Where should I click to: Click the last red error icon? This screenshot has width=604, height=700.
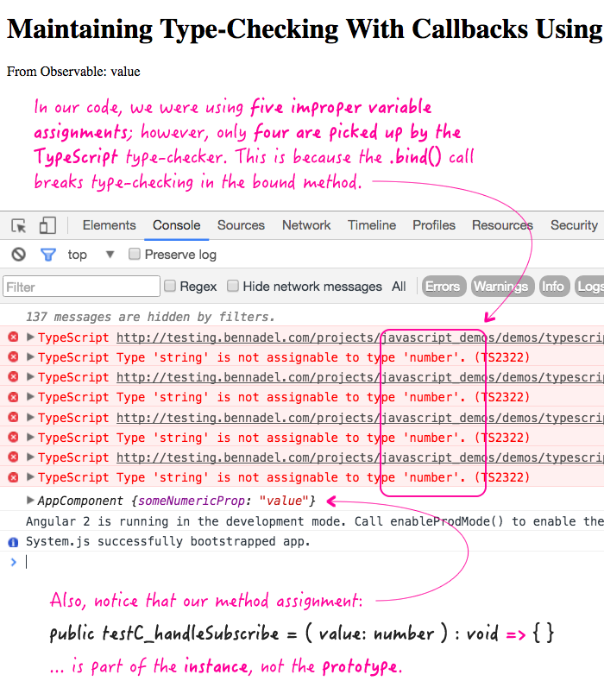(13, 477)
